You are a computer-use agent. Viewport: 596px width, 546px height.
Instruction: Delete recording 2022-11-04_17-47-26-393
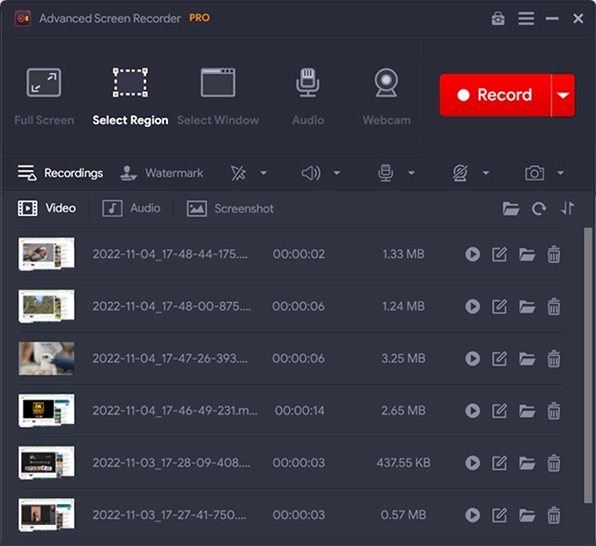coord(554,359)
